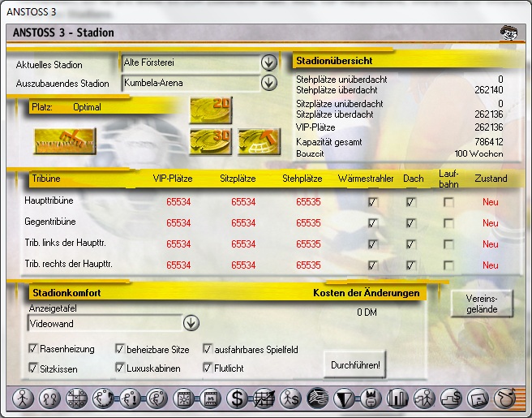Click player with exclamation mark icon
The image size is (532, 418).
point(130,398)
